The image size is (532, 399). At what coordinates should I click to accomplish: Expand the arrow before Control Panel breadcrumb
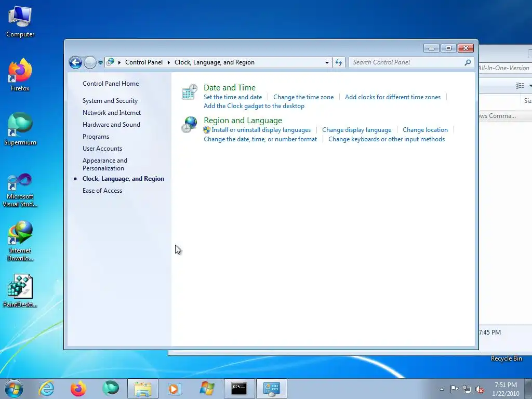[119, 62]
